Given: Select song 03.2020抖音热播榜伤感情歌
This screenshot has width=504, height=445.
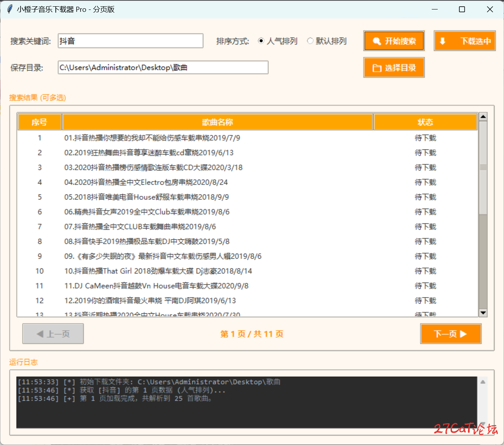Looking at the screenshot, I should click(247, 167).
